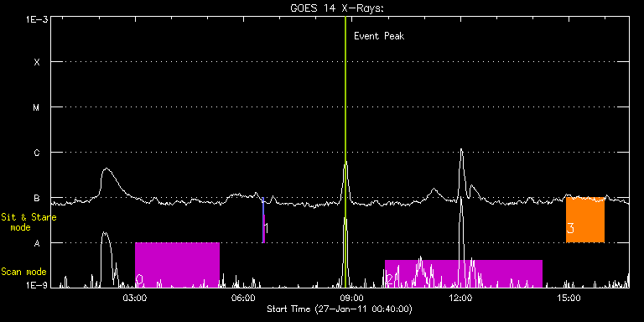The image size is (644, 322).
Task: Click the Scan mode label
Action: pyautogui.click(x=23, y=272)
